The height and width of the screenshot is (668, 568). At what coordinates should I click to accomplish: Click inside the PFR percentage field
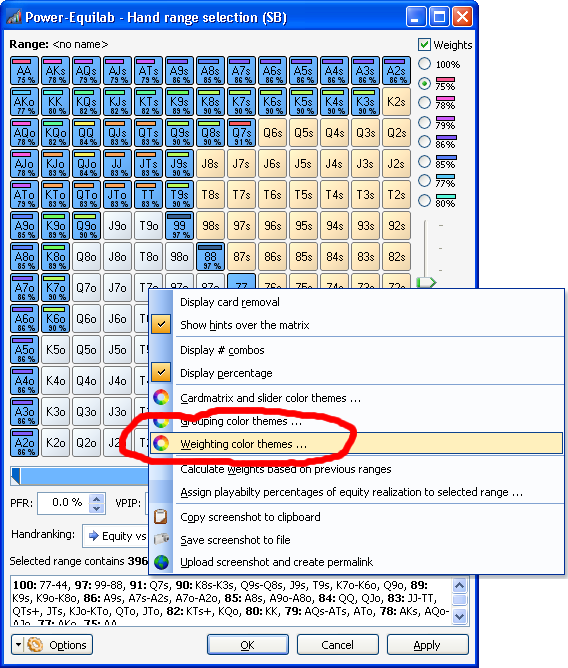tap(64, 503)
